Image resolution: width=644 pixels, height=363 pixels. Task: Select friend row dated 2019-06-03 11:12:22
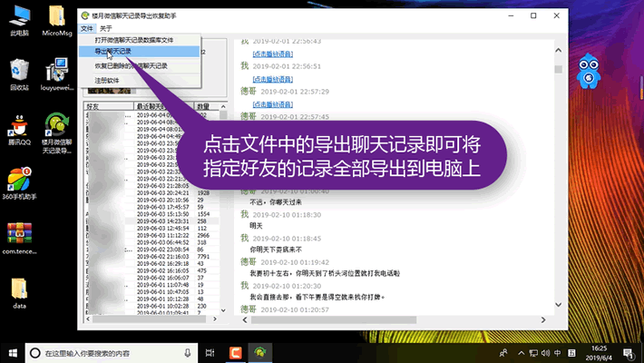pos(152,236)
